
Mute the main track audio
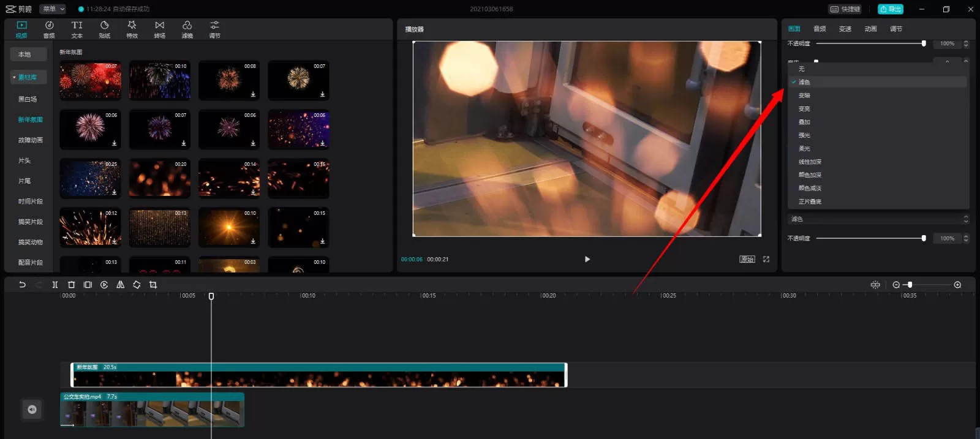(32, 410)
